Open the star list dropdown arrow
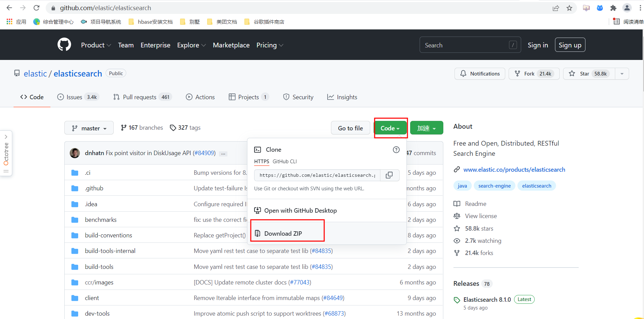644x319 pixels. (622, 73)
